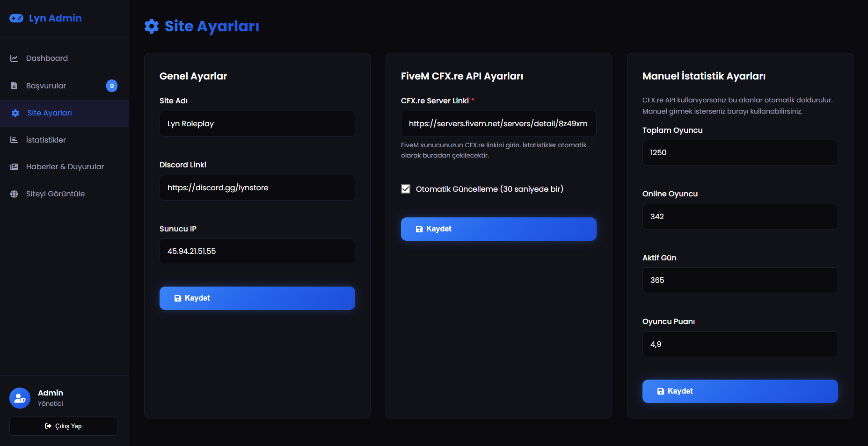The height and width of the screenshot is (446, 868).
Task: Click the Başvurular notification count badge
Action: (112, 86)
